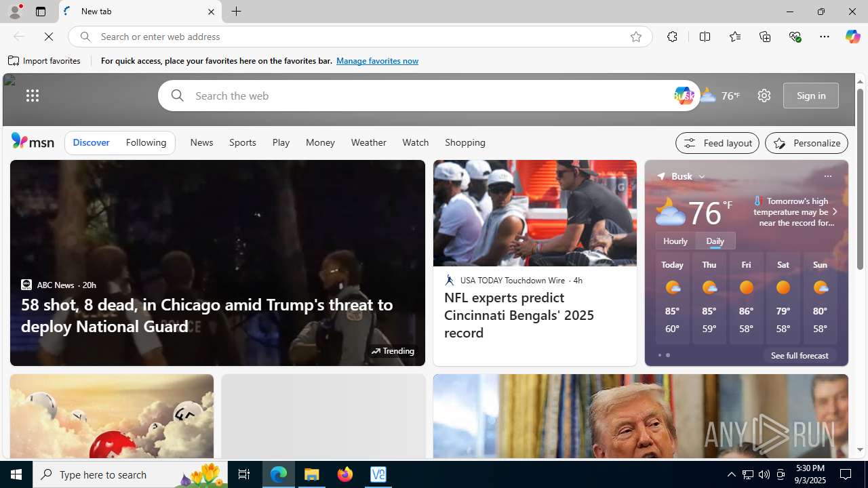This screenshot has height=488, width=868.
Task: Open the Watch tab
Action: pyautogui.click(x=416, y=142)
